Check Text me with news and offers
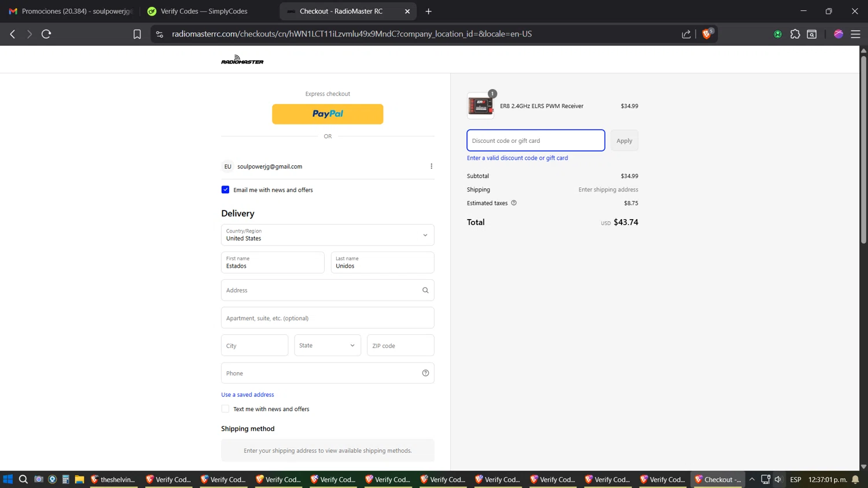Viewport: 868px width, 488px height. [225, 409]
